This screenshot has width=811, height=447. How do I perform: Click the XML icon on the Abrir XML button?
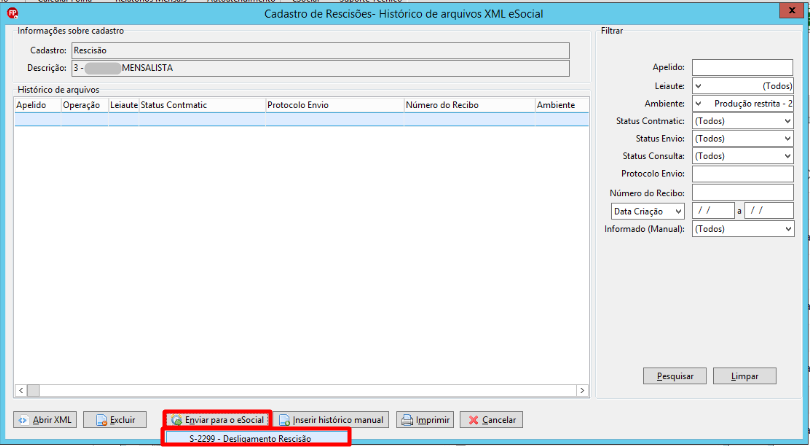[x=23, y=420]
